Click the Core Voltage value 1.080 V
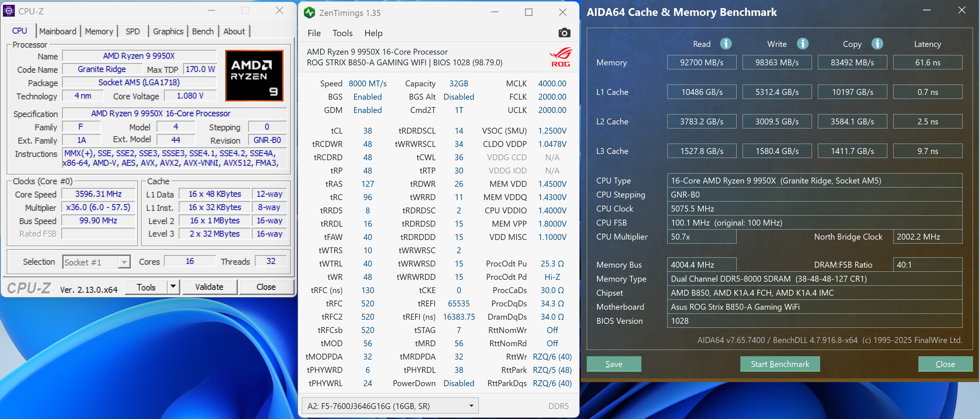Viewport: 980px width, 419px height. click(x=190, y=96)
